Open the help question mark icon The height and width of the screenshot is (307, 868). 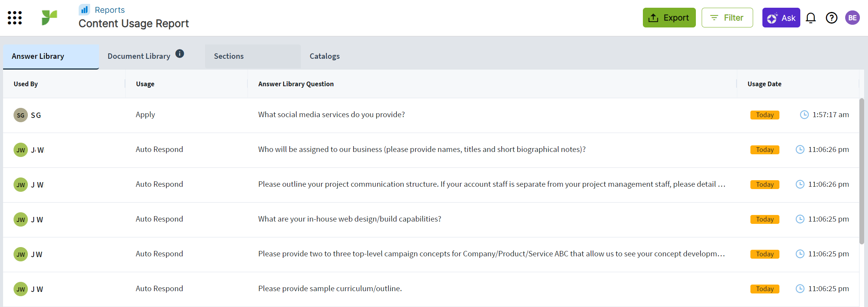832,18
